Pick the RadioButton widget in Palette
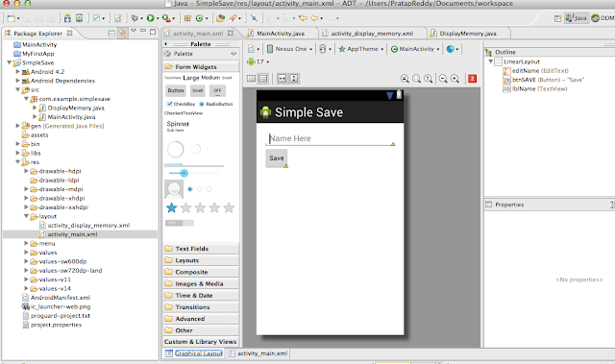This screenshot has width=615, height=364. tap(215, 104)
